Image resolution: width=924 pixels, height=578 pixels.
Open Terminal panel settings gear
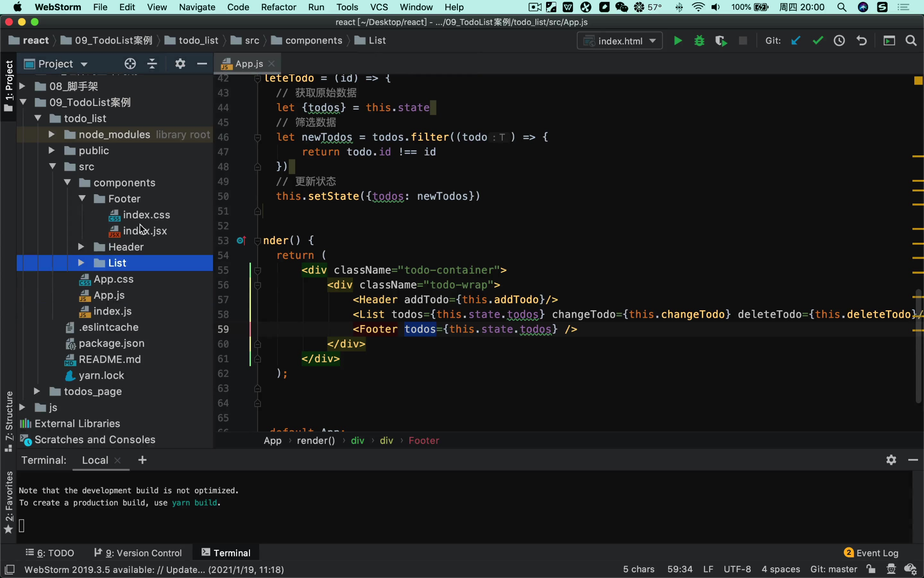pos(891,460)
